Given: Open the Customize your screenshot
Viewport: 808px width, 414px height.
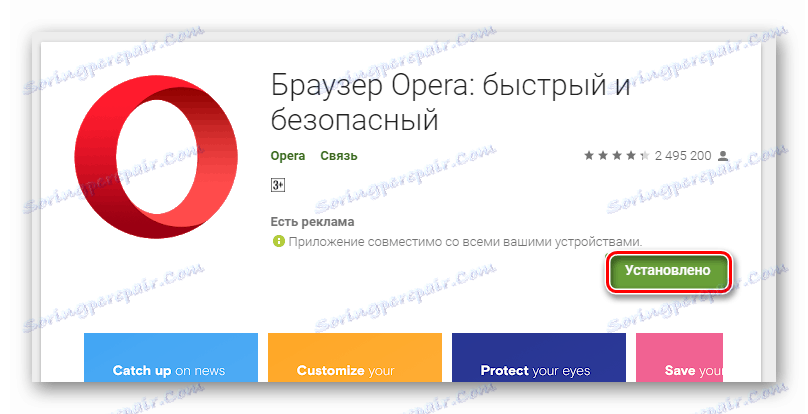Looking at the screenshot, I should 355,357.
